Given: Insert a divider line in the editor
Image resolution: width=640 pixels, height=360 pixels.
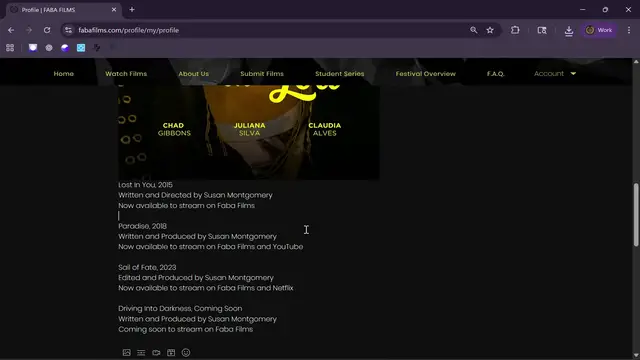Looking at the screenshot, I should pyautogui.click(x=141, y=353).
